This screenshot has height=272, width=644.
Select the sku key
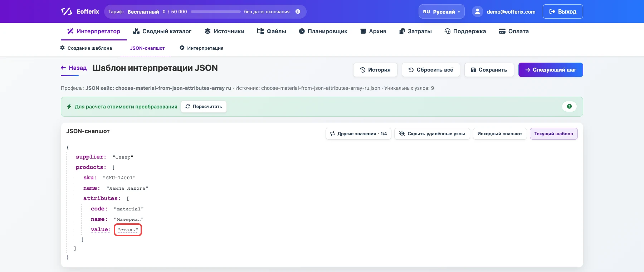pyautogui.click(x=90, y=178)
